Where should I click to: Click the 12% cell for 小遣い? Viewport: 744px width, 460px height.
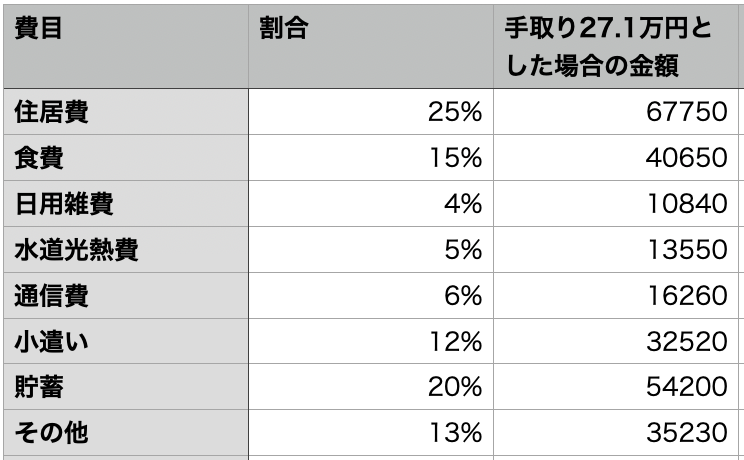[x=371, y=341]
